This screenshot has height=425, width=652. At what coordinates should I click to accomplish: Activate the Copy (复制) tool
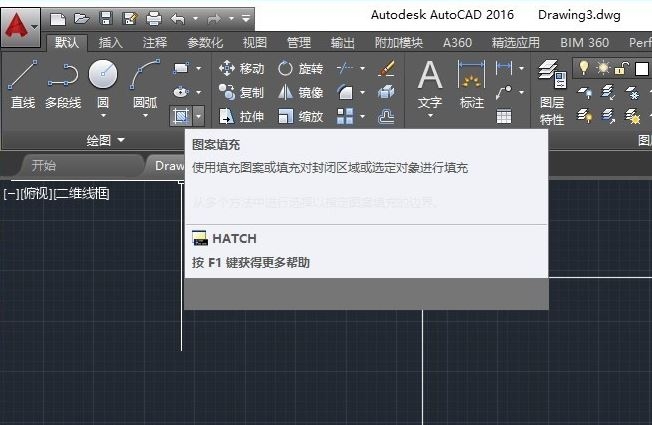coord(242,92)
